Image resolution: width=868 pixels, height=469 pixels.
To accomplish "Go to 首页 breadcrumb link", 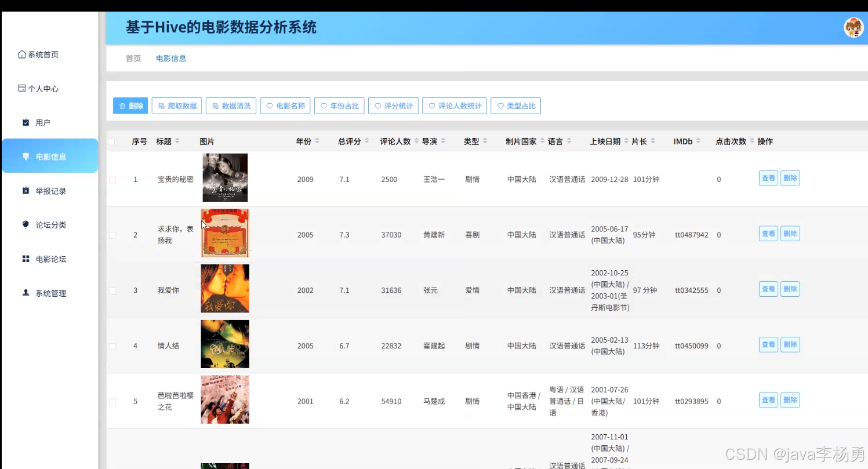I will click(x=133, y=59).
